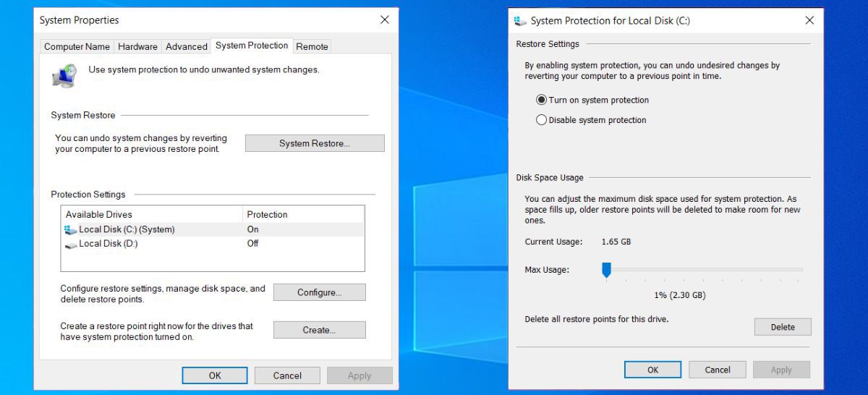Close the System Properties window
This screenshot has width=868, height=395.
coord(385,20)
